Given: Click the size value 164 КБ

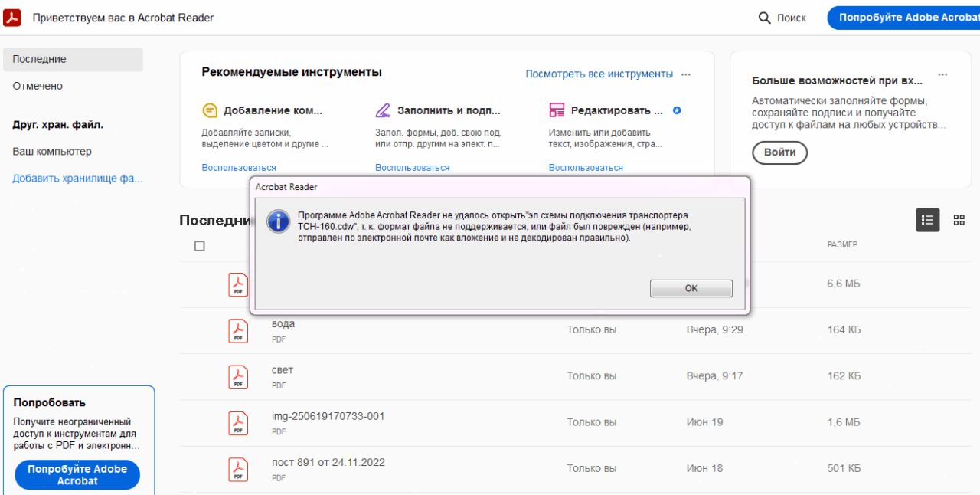Looking at the screenshot, I should (844, 329).
